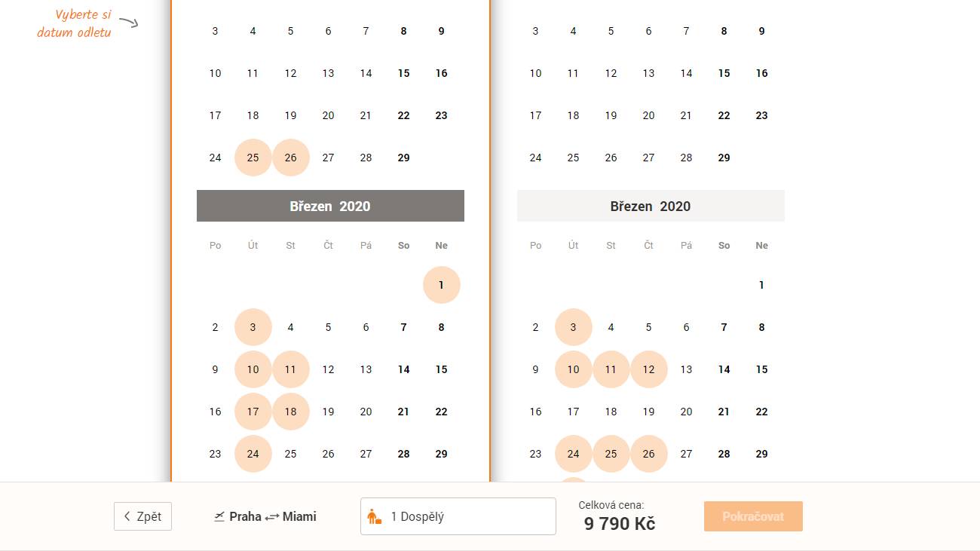Choose March 26 in the return calendar
The image size is (980, 551).
click(x=648, y=454)
